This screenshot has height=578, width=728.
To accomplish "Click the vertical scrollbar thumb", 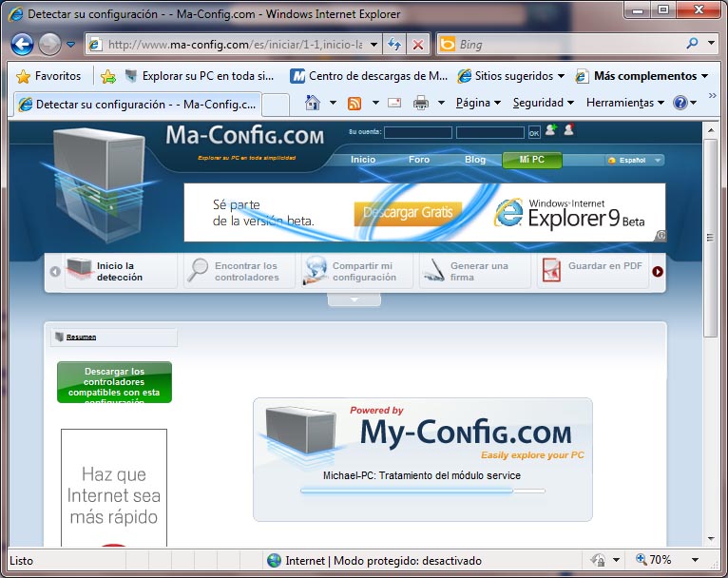I will (710, 238).
